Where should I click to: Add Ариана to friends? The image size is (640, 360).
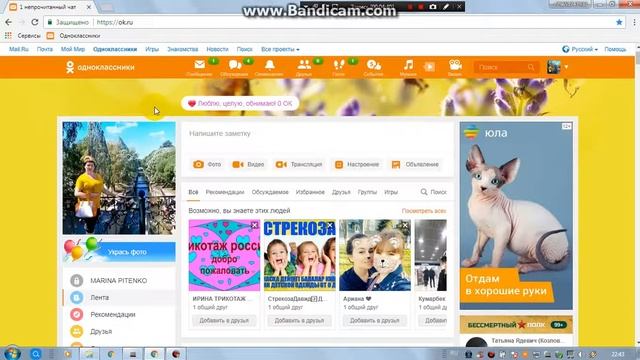(375, 320)
